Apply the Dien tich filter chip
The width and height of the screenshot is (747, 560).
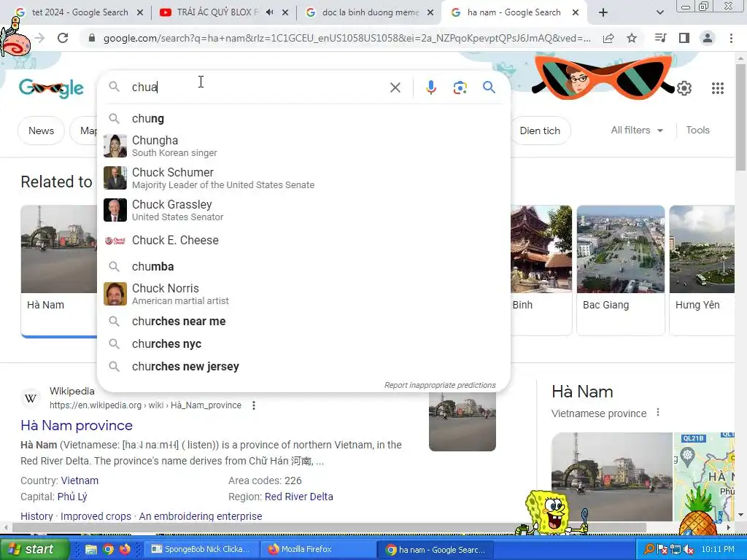pyautogui.click(x=540, y=131)
